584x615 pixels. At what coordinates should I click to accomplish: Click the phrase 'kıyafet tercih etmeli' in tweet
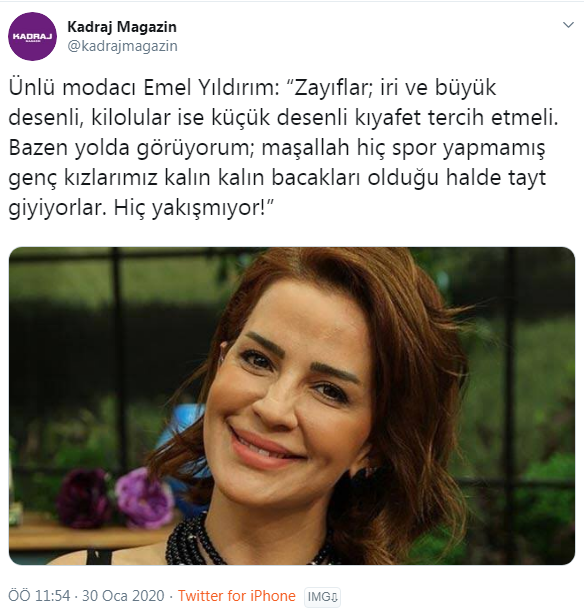[456, 118]
